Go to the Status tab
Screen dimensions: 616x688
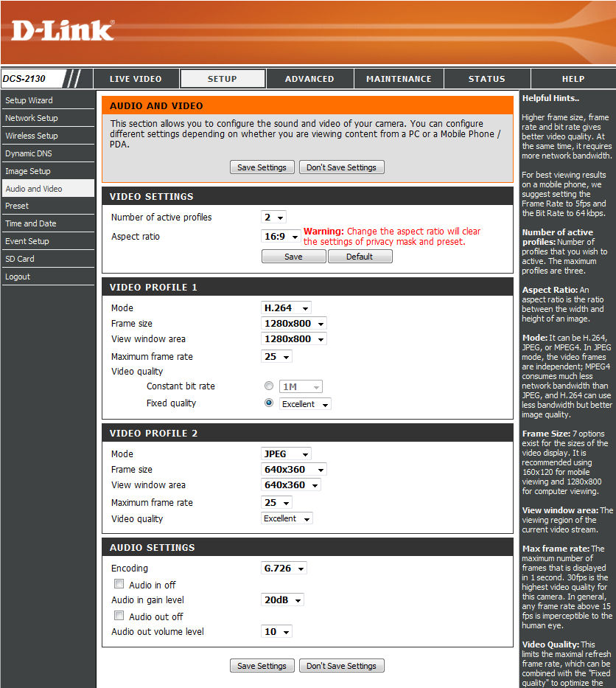pos(486,79)
